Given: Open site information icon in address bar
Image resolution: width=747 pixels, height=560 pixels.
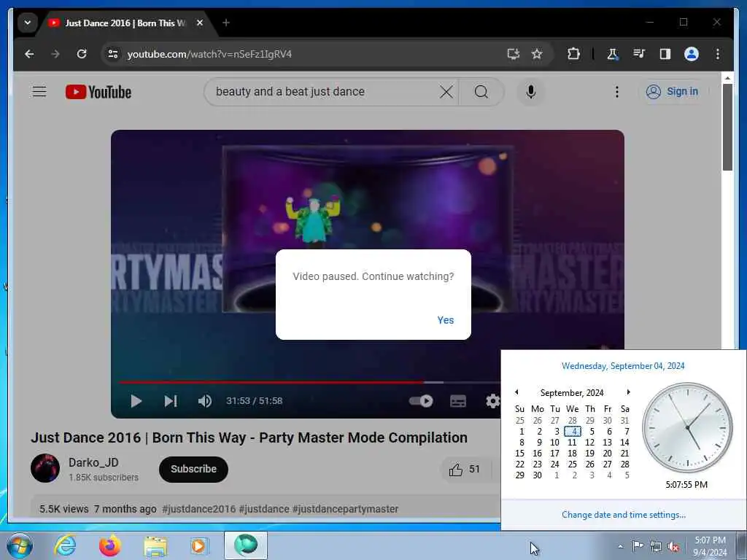Looking at the screenshot, I should 113,54.
